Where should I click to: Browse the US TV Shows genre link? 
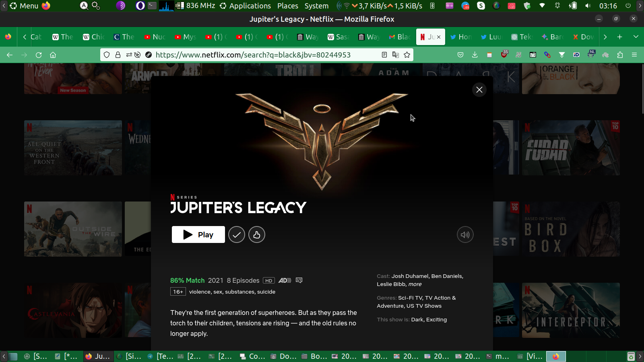[424, 306]
